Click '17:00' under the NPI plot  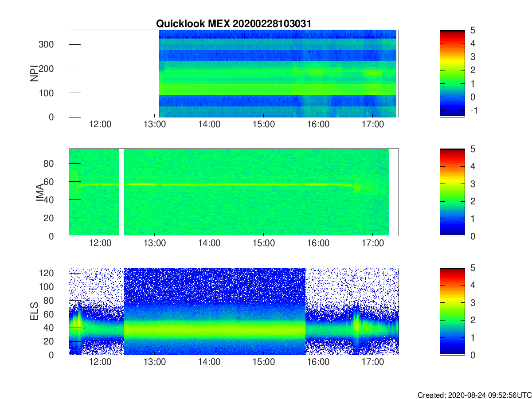point(373,125)
